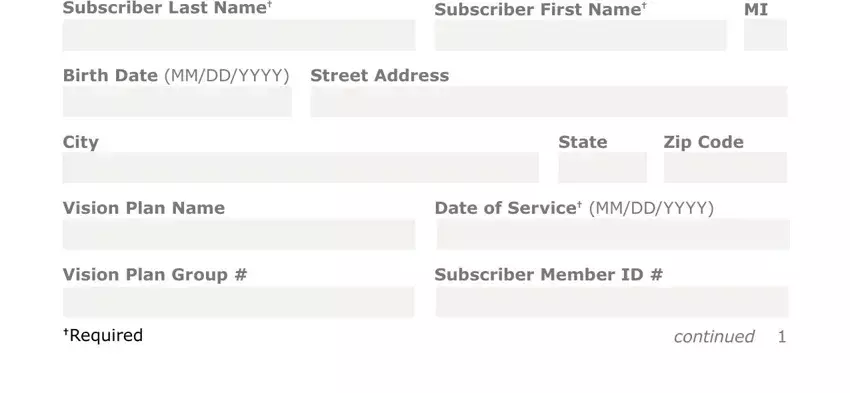Click the Vision Plan Name label

144,208
